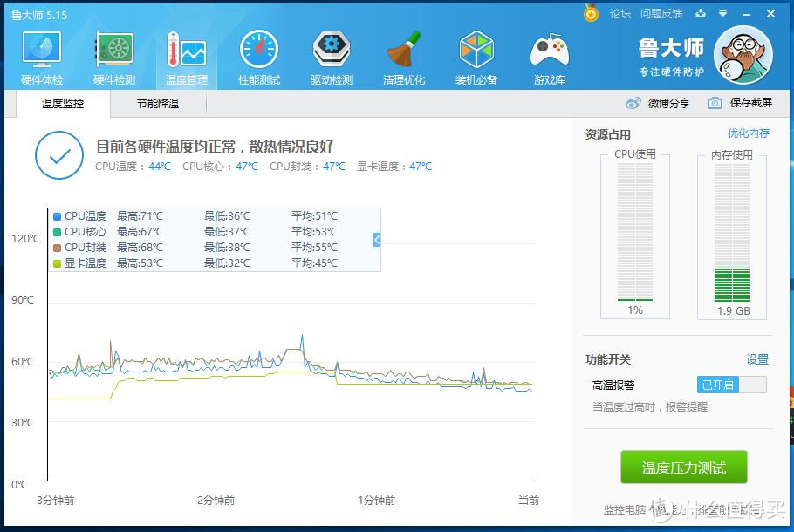Toggle the 高温报警 已开启 switch
794x532 pixels.
(732, 385)
